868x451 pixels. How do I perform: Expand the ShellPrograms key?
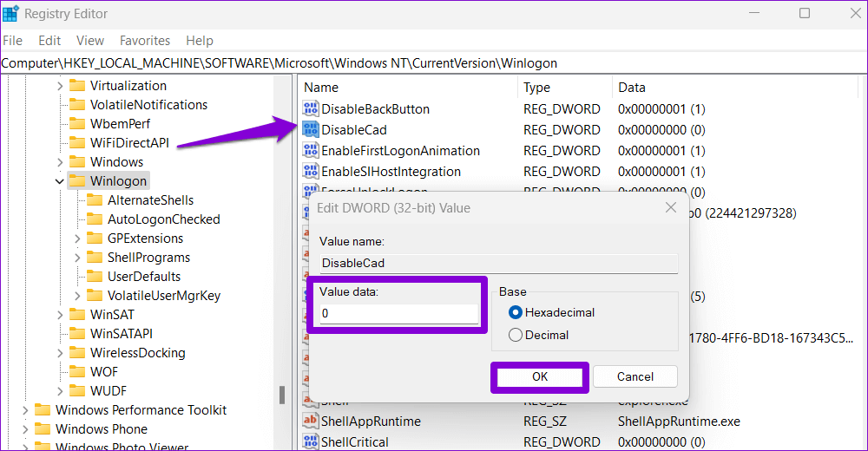(77, 258)
